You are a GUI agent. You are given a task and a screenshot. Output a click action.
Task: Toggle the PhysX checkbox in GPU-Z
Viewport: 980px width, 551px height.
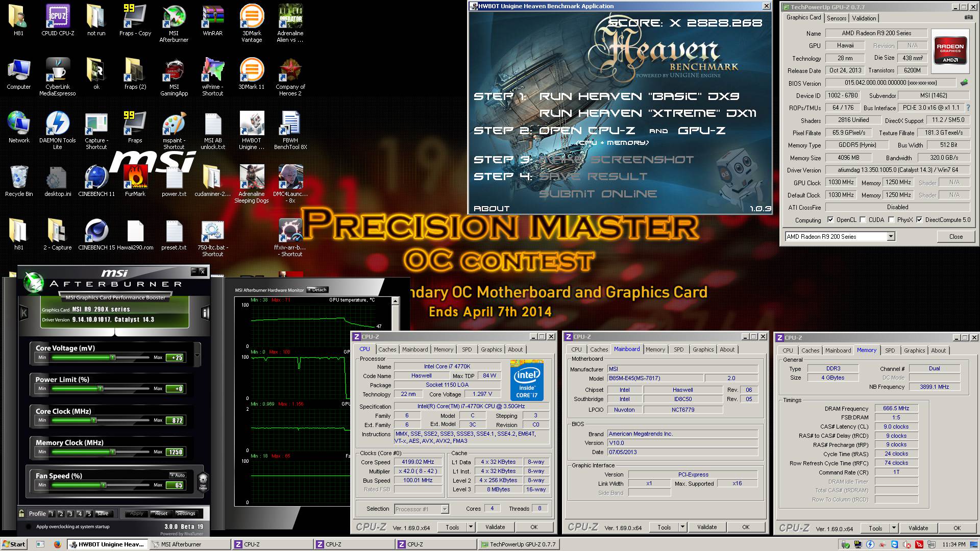coord(891,220)
